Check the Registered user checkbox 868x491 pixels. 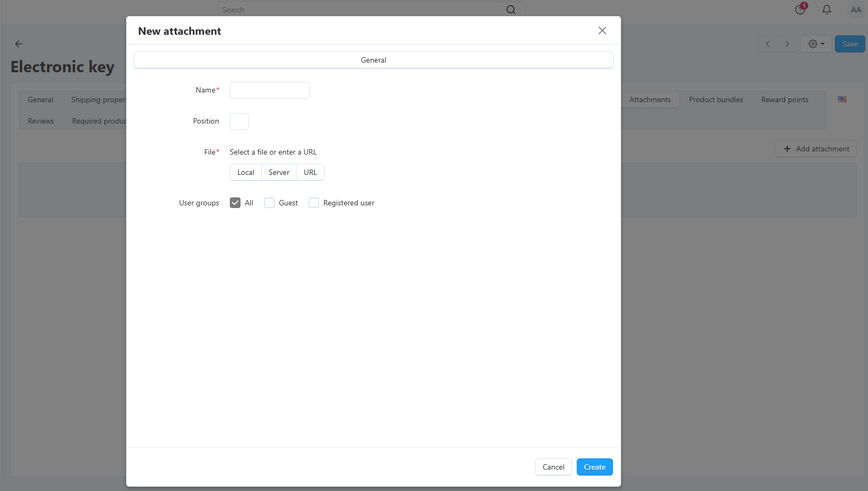click(x=314, y=203)
